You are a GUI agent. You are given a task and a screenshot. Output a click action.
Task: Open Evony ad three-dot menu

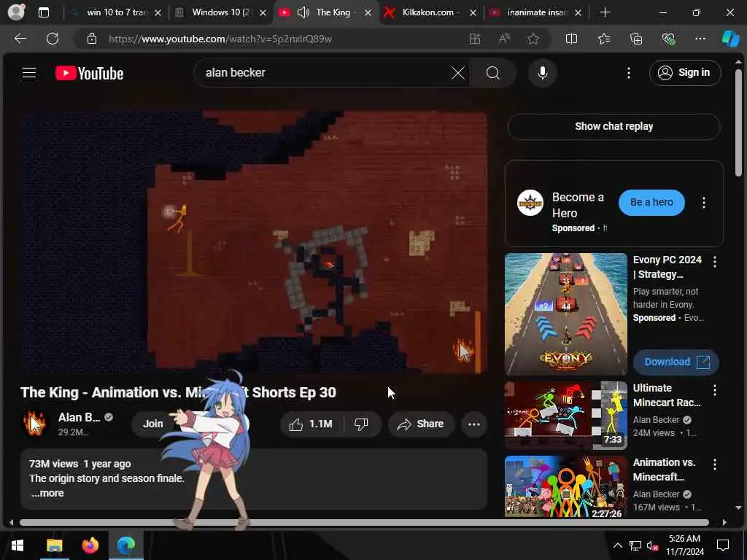click(714, 261)
